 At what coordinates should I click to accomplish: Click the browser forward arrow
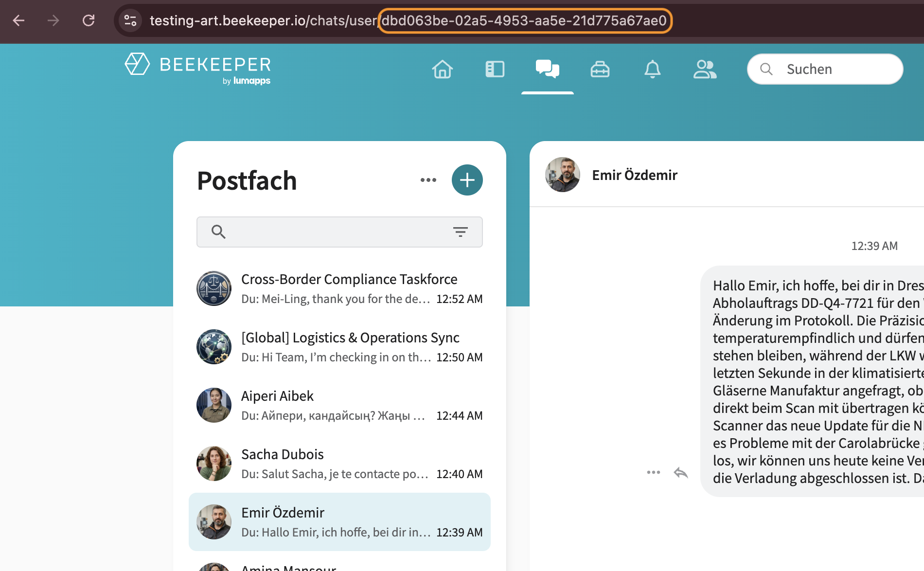(53, 20)
